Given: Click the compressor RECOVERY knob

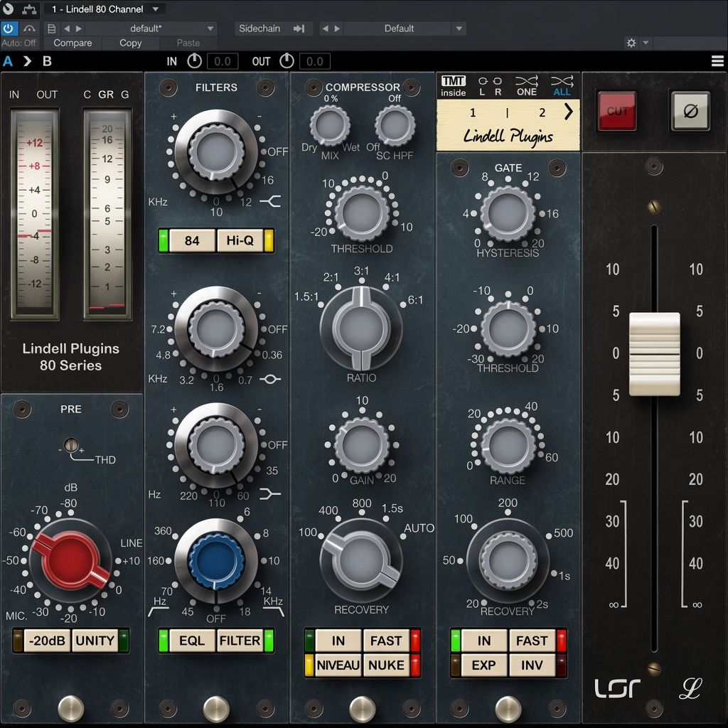Looking at the screenshot, I should [x=361, y=560].
